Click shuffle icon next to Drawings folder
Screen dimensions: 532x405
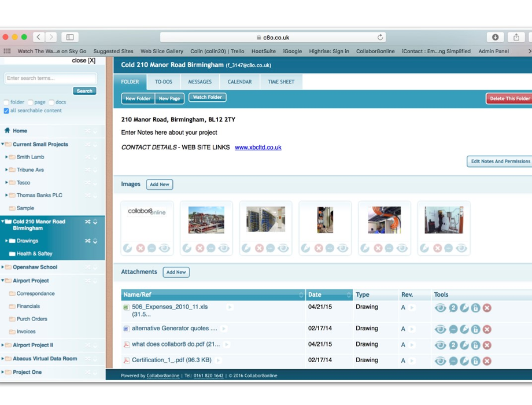tap(87, 241)
